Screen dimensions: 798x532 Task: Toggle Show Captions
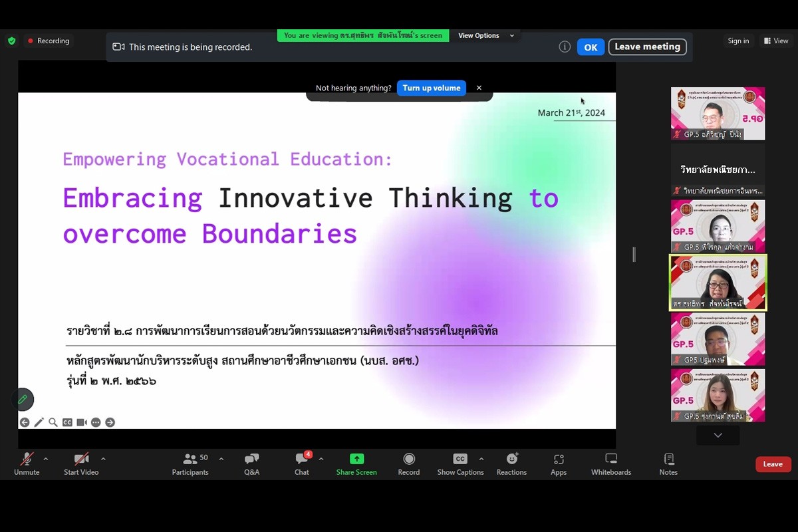coord(460,464)
